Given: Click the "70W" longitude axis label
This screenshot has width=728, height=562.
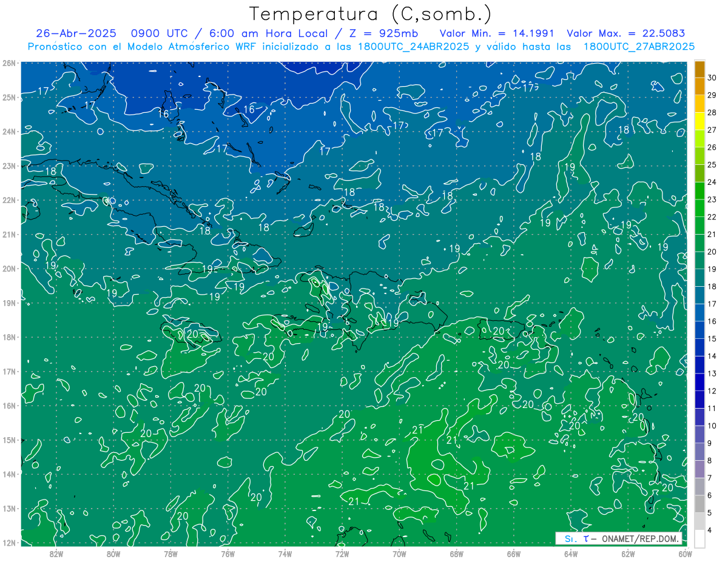Looking at the screenshot, I should click(x=399, y=554).
